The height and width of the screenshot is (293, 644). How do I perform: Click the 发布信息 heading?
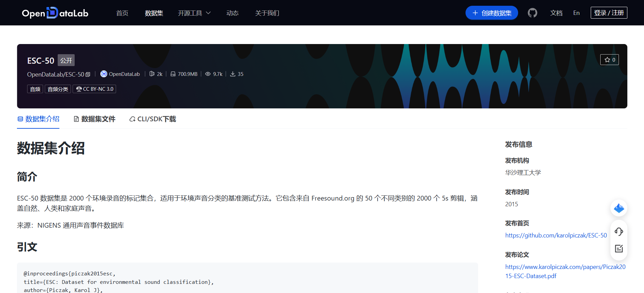tap(518, 145)
